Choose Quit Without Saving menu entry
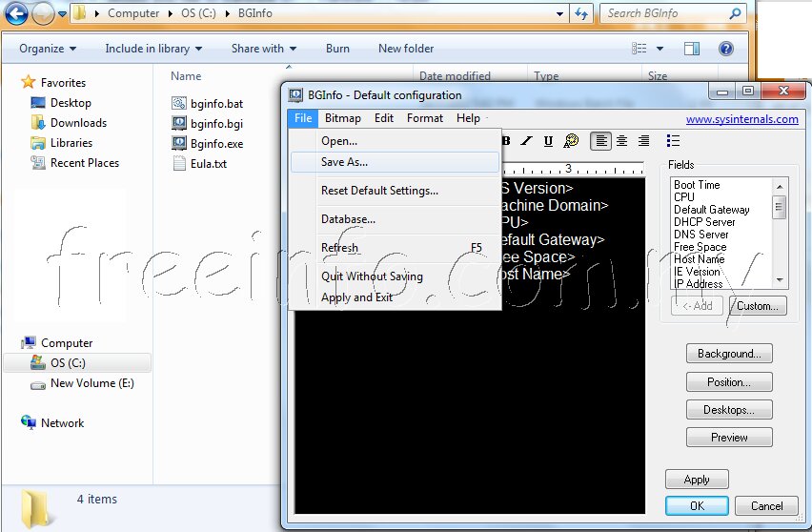Viewport: 812px width, 532px height. tap(395, 276)
